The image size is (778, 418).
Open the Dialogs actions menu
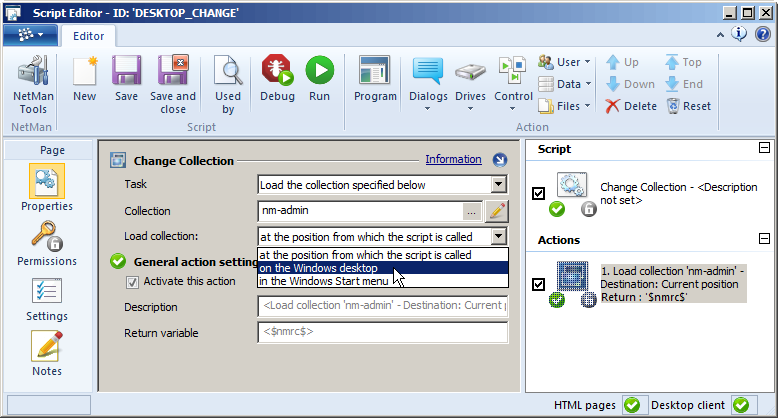[x=428, y=85]
